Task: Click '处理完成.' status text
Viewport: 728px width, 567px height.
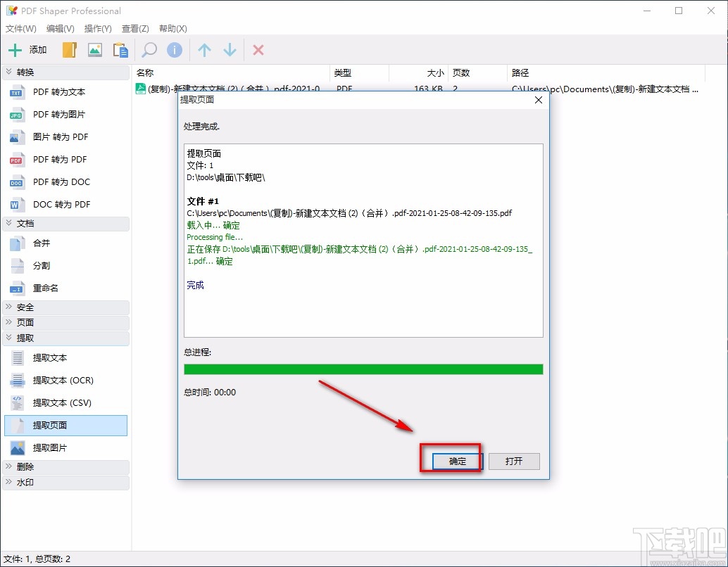Action: click(201, 126)
